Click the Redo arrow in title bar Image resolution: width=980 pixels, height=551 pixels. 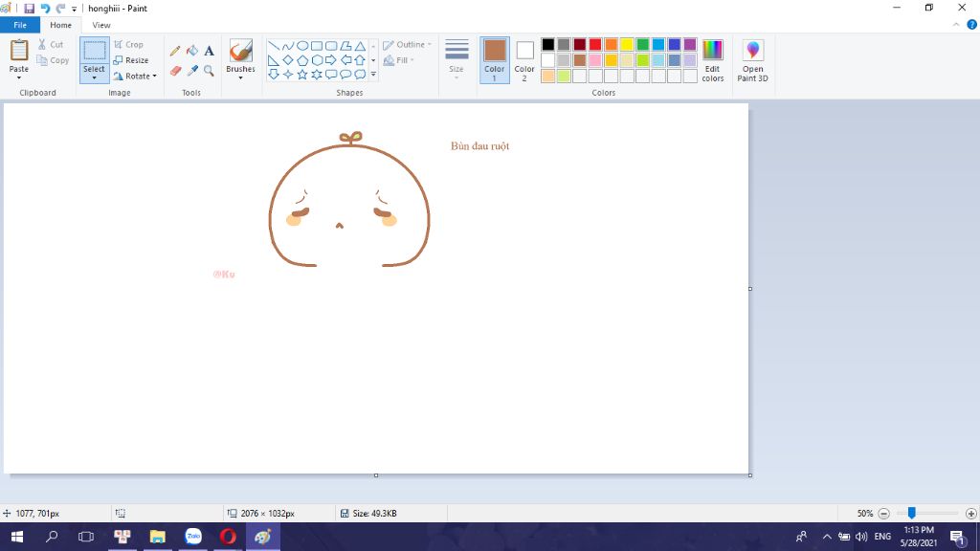coord(60,8)
